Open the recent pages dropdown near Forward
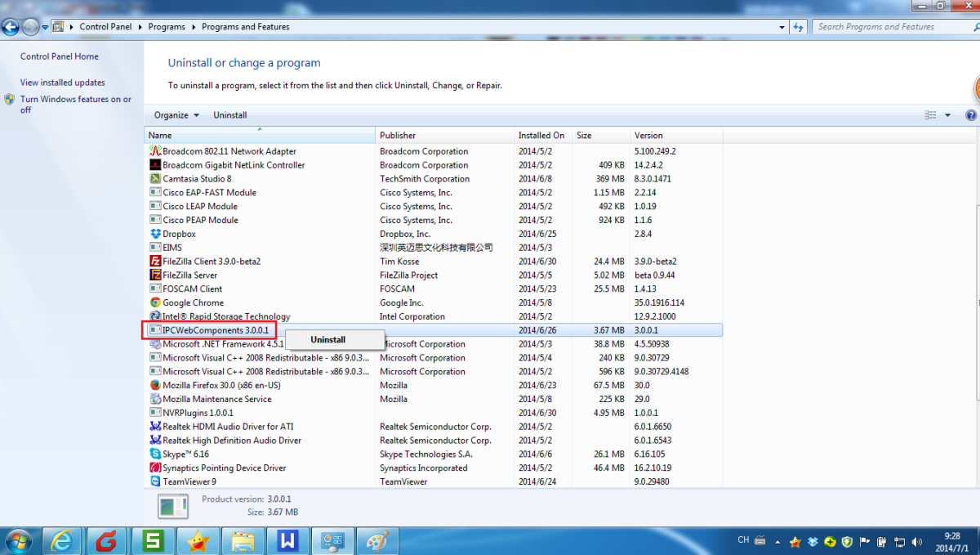The height and width of the screenshot is (555, 980). 45,27
